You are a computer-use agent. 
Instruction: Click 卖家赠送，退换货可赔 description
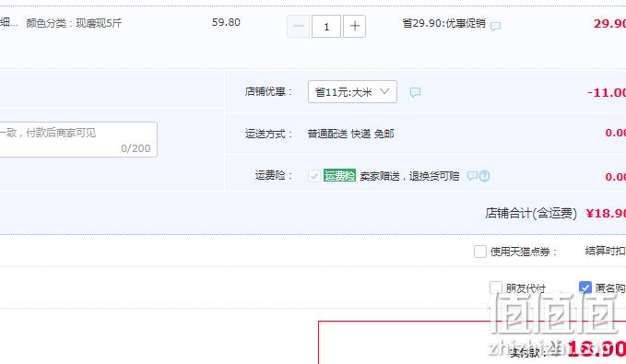(x=409, y=176)
